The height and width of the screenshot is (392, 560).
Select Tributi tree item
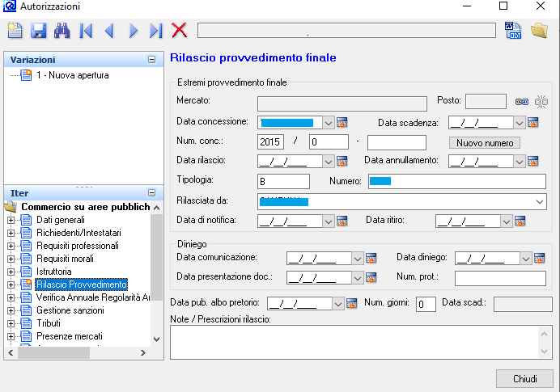[x=49, y=323]
